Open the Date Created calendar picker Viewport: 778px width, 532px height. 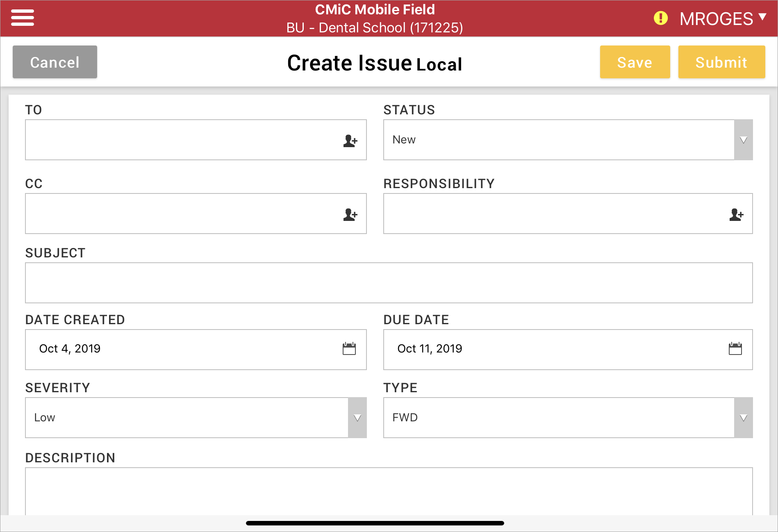coord(349,349)
